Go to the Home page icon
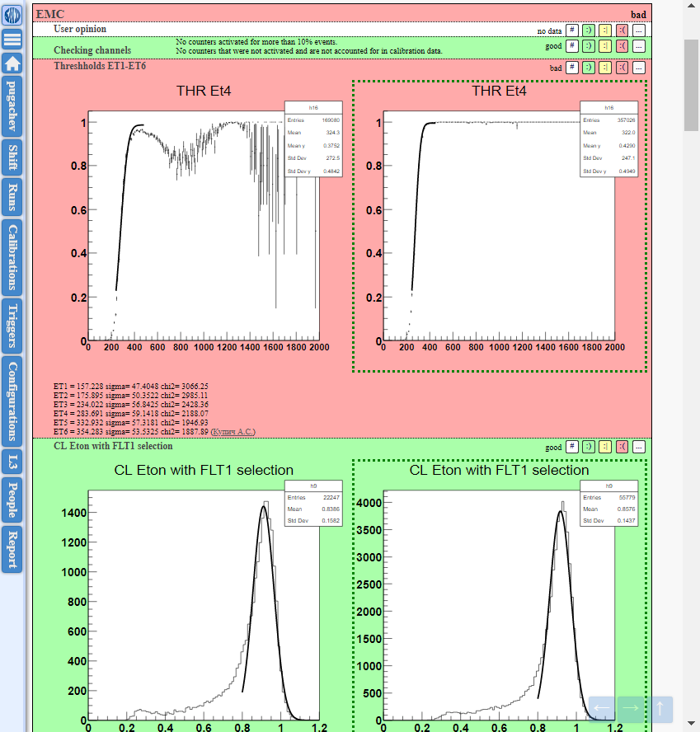Image resolution: width=700 pixels, height=732 pixels. coord(12,63)
